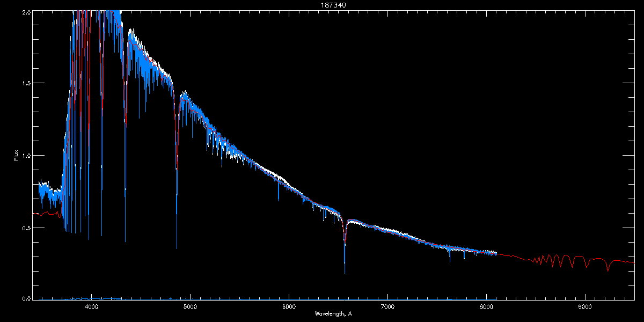
Task: Select the 4000 x-axis tick label
Action: 91,306
